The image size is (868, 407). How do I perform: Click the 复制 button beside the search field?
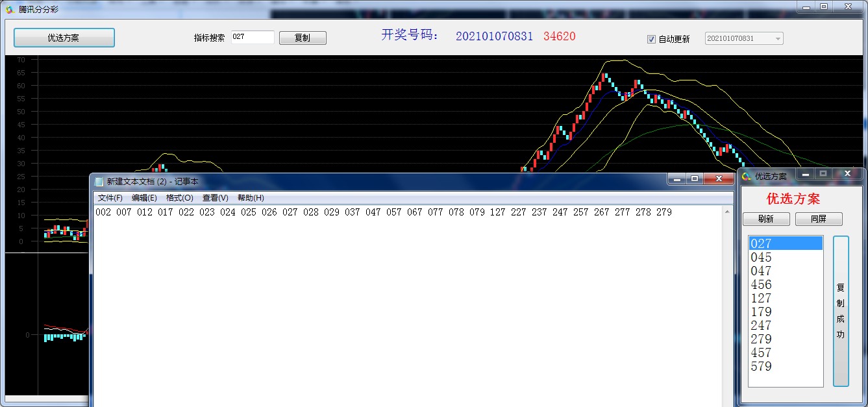pos(303,38)
